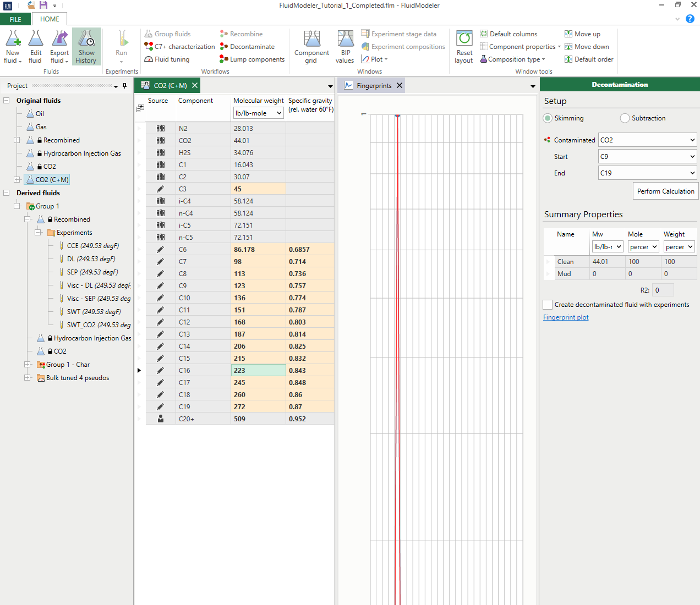Click the Perform Calculation button
700x605 pixels.
coord(665,191)
